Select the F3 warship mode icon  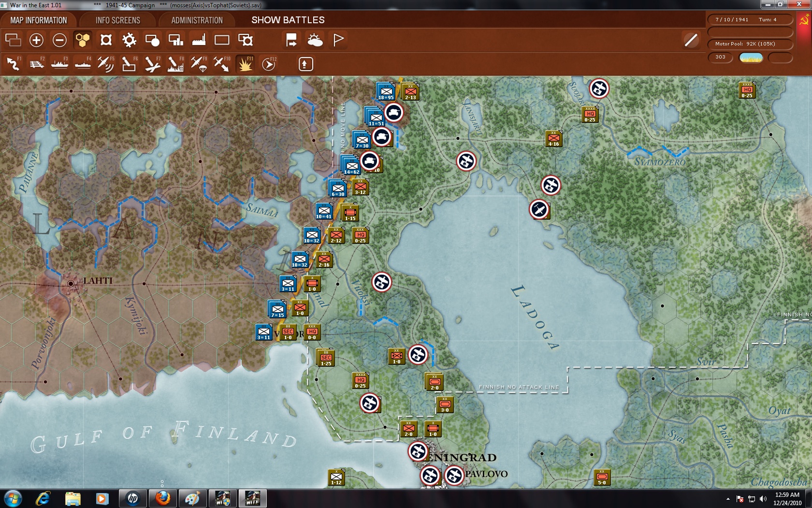click(59, 64)
